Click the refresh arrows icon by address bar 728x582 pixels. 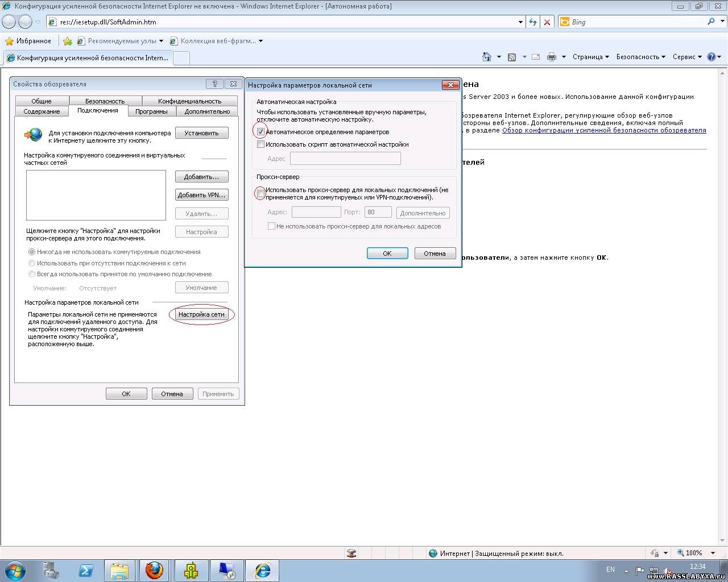click(532, 22)
